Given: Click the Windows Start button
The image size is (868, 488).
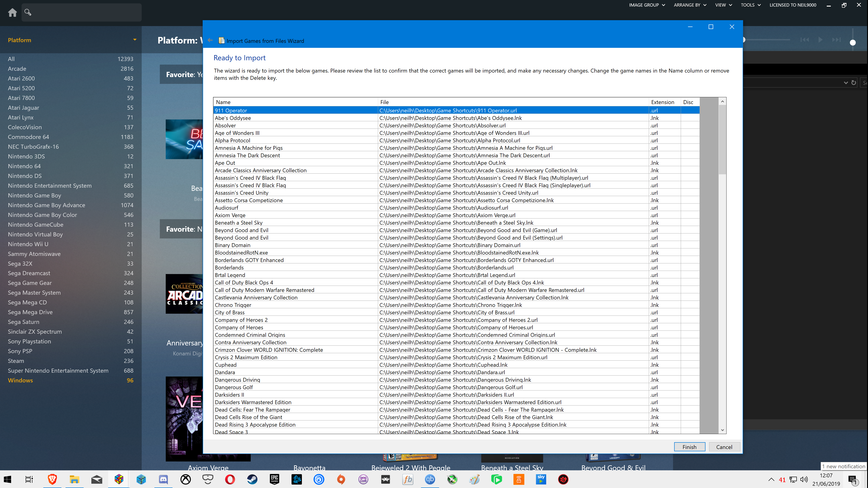Looking at the screenshot, I should [x=7, y=479].
